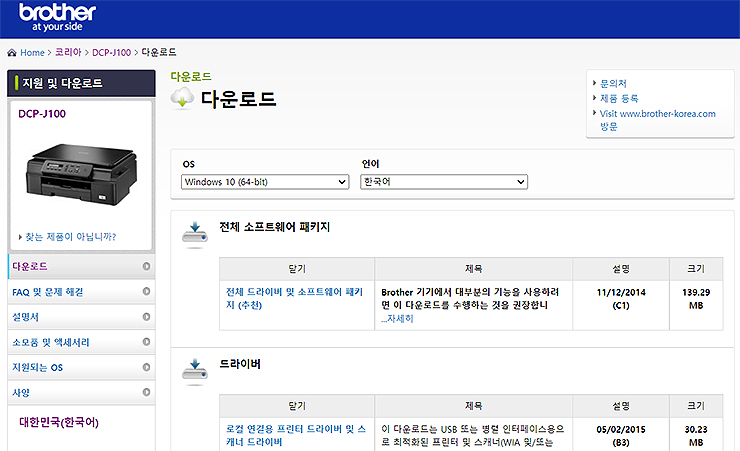The height and width of the screenshot is (451, 740).
Task: Open 로컬 연결용 프린터 드라이버 및 스캐너 드라이버 link
Action: [295, 435]
